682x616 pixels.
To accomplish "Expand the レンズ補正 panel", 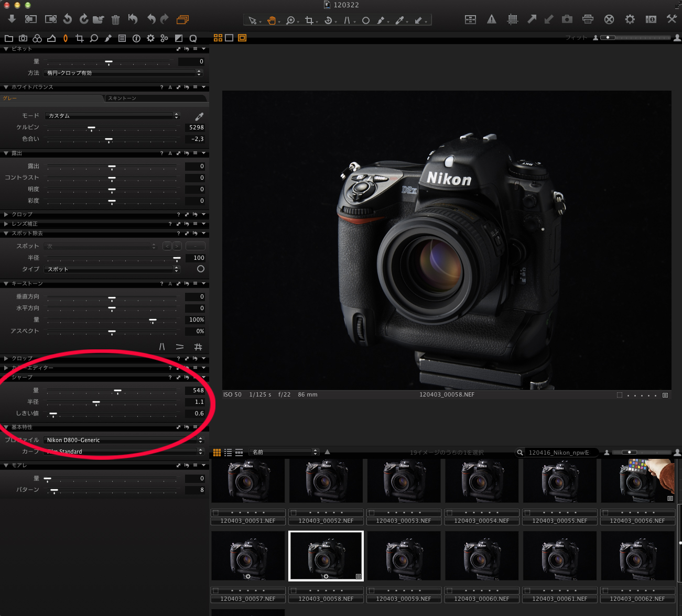I will [6, 224].
